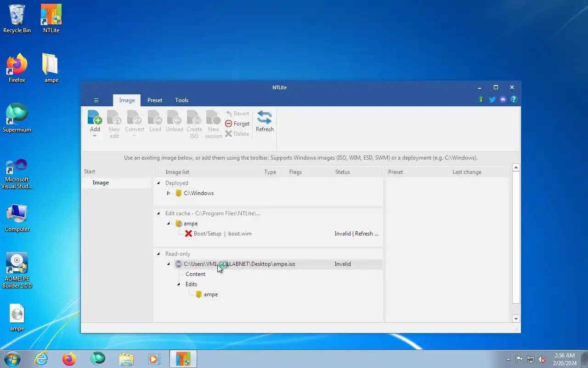The image size is (588, 368).
Task: Click the Convert toolbar icon
Action: pos(135,117)
